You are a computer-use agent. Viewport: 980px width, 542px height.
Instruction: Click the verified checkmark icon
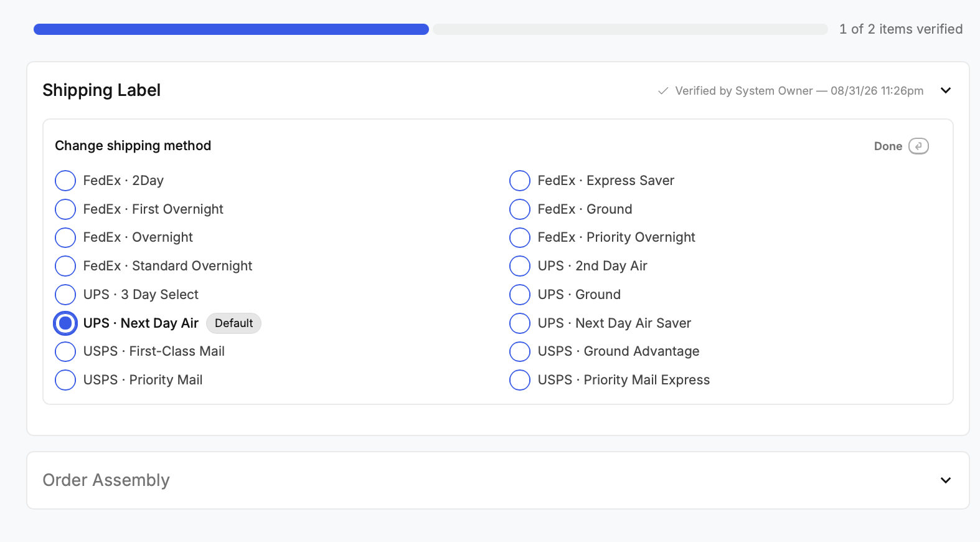click(663, 91)
